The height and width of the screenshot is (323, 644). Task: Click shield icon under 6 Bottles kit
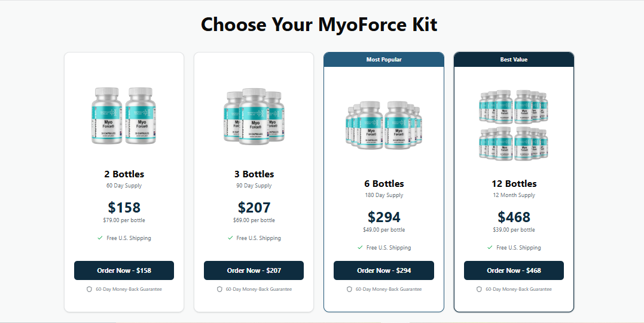point(349,289)
